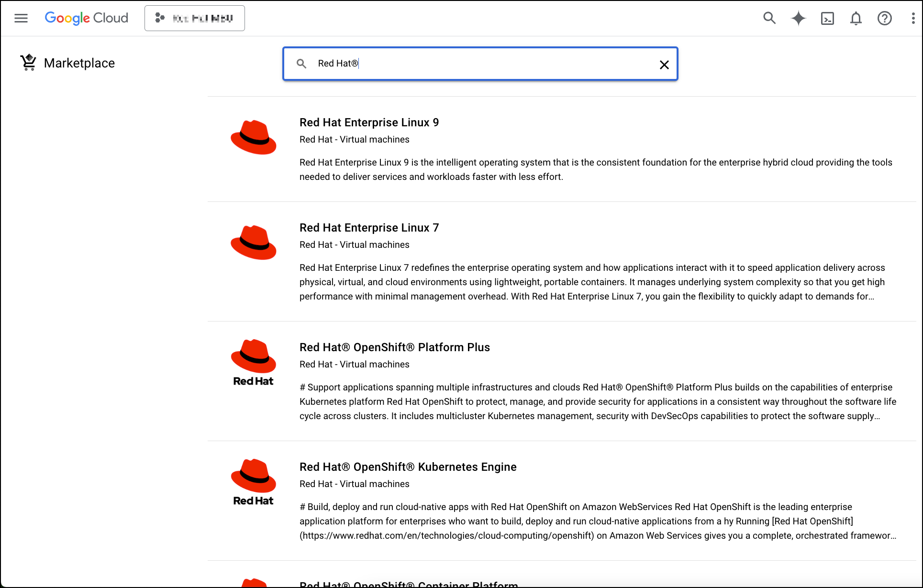Open Red Hat OpenShift Kubernetes Engine listing
The image size is (923, 588).
[x=408, y=467]
